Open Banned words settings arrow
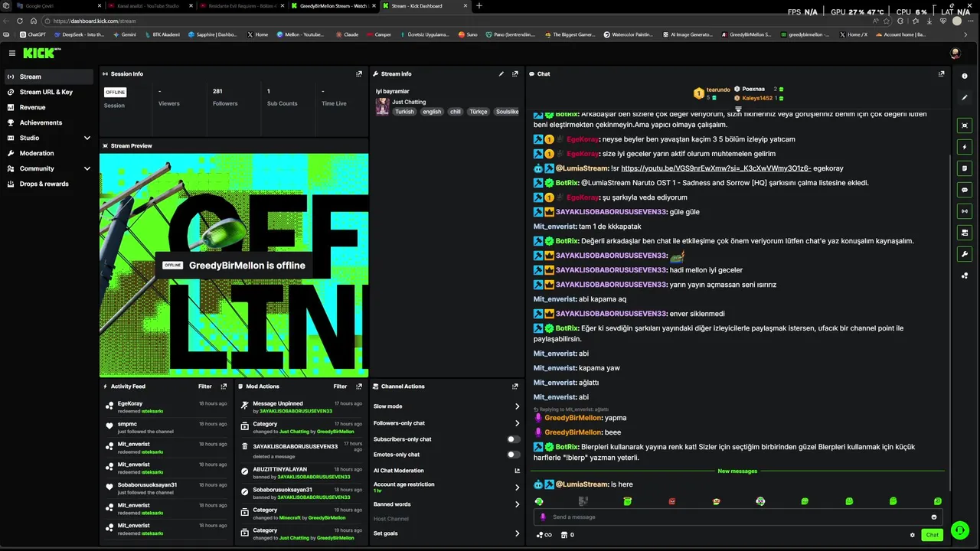The width and height of the screenshot is (980, 551). (x=517, y=504)
